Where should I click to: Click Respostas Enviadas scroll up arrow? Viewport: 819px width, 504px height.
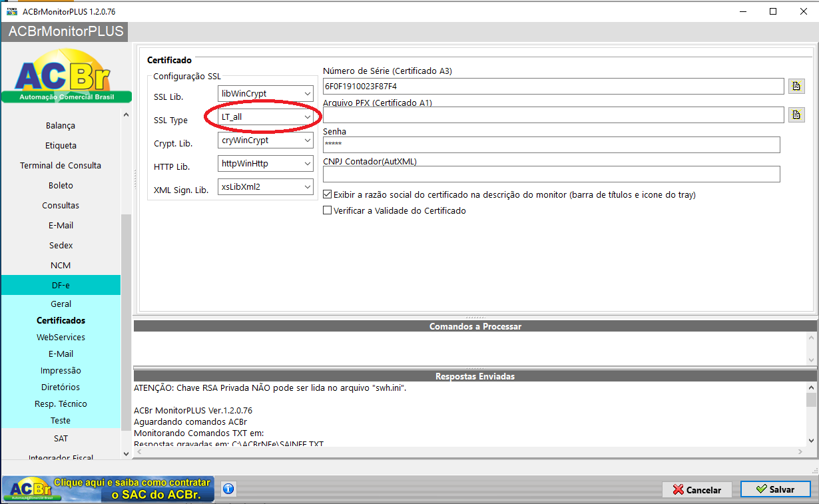[811, 387]
